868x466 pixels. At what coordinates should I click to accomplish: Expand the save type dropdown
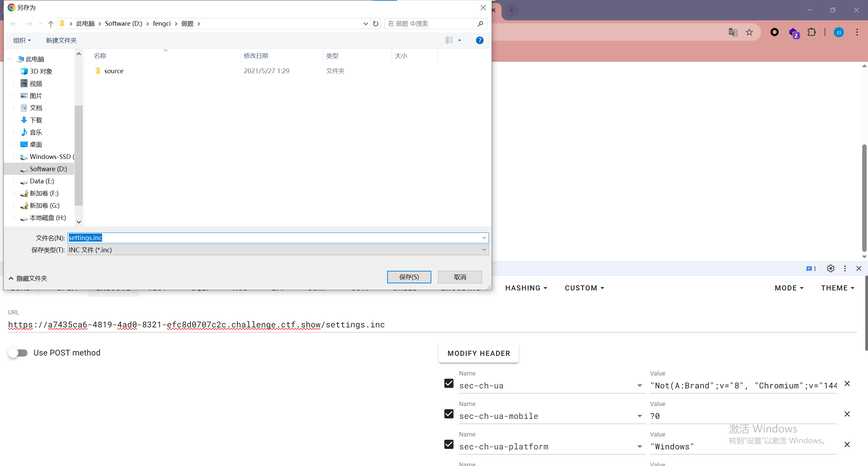point(484,250)
